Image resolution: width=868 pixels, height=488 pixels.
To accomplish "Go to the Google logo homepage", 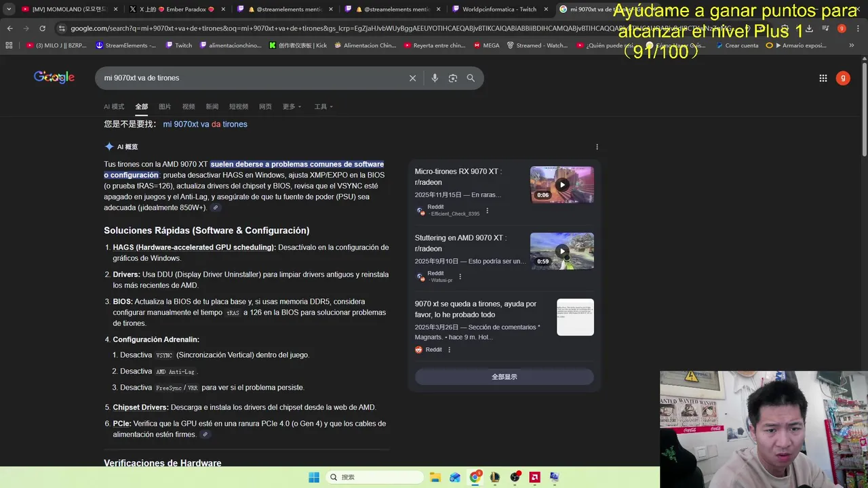I will pos(54,77).
